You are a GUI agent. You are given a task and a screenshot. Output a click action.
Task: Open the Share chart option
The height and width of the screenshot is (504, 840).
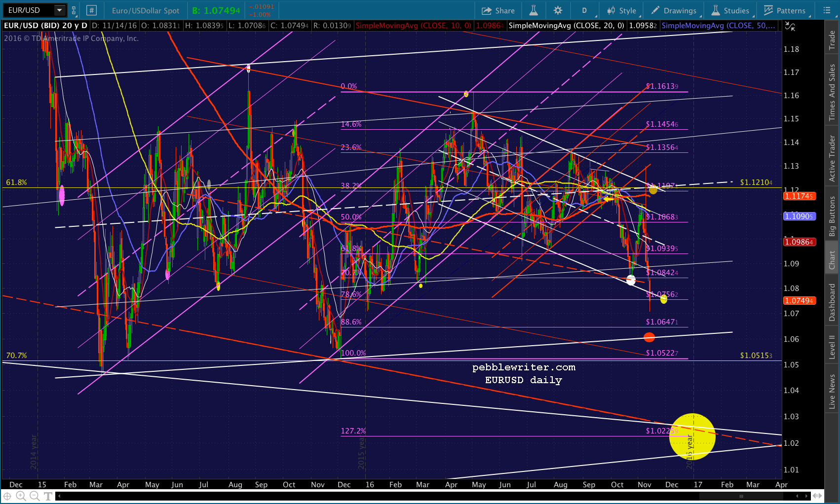(x=498, y=10)
